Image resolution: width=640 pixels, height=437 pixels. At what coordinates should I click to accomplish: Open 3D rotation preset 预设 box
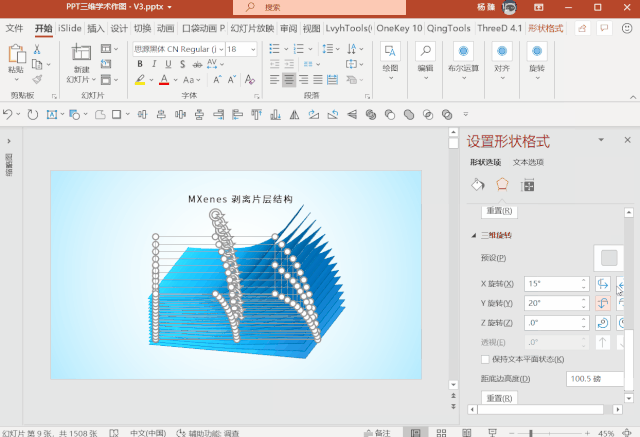[x=609, y=258]
